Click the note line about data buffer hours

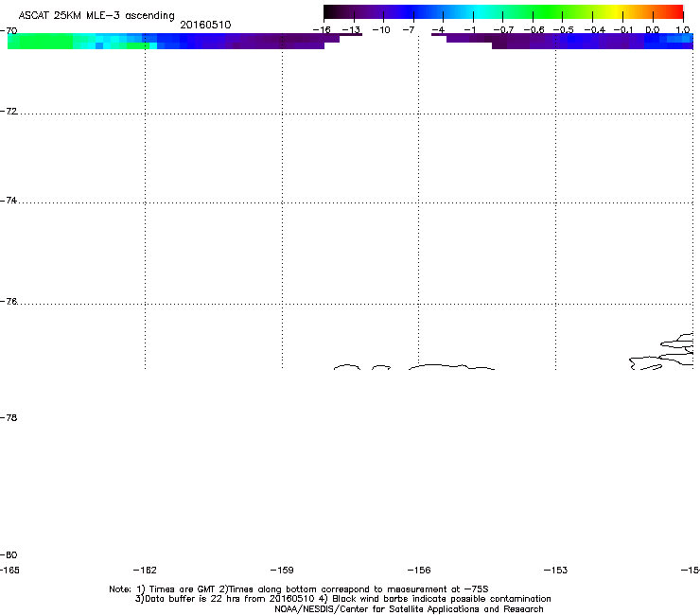pyautogui.click(x=342, y=599)
